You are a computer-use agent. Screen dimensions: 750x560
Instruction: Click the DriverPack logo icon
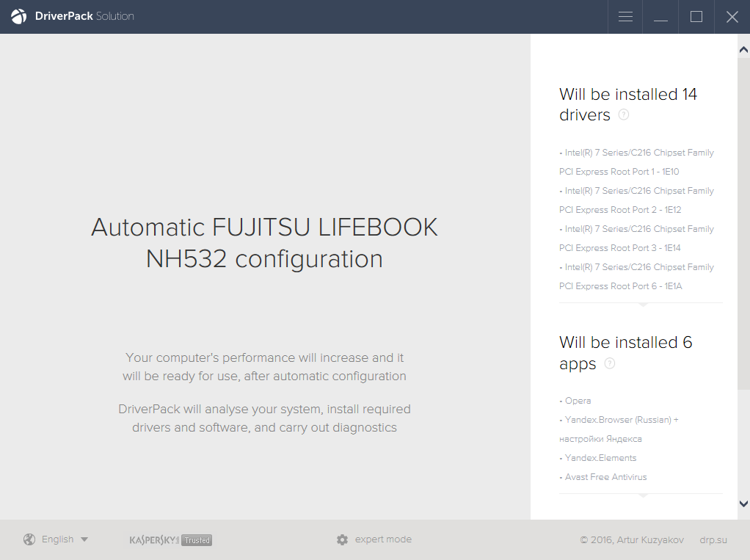coord(18,16)
